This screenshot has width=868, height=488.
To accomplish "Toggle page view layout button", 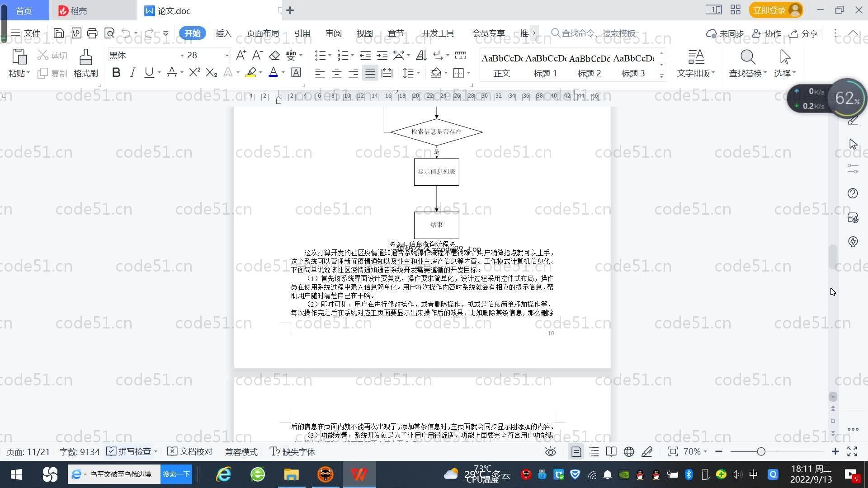I will [x=576, y=451].
